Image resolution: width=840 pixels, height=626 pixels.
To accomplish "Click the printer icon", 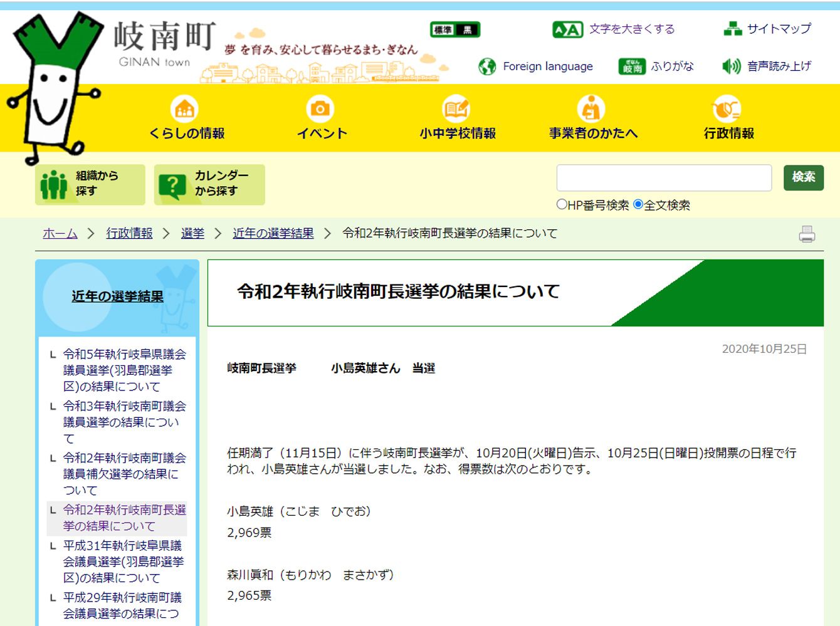I will 807,234.
